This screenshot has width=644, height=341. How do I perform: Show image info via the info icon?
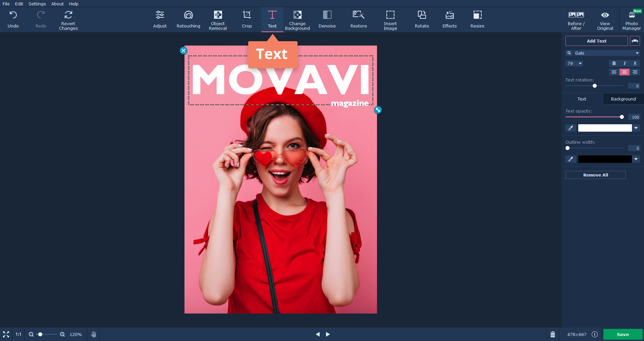[x=595, y=334]
